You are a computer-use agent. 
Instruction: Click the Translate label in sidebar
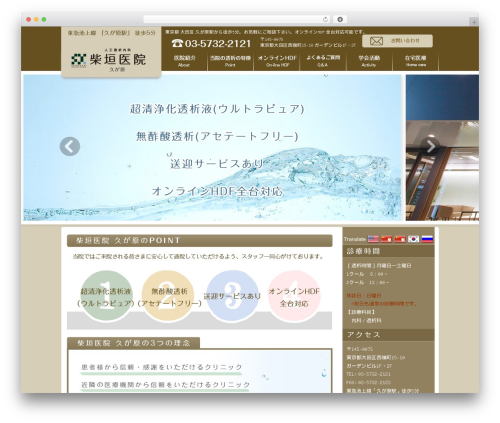355,239
